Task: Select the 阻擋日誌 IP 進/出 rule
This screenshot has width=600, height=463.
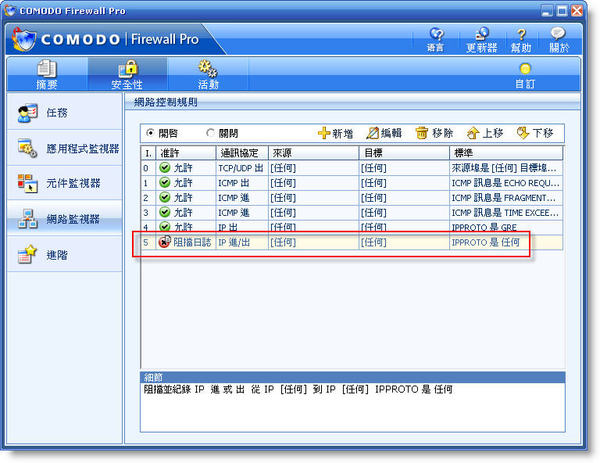Action: (x=352, y=242)
